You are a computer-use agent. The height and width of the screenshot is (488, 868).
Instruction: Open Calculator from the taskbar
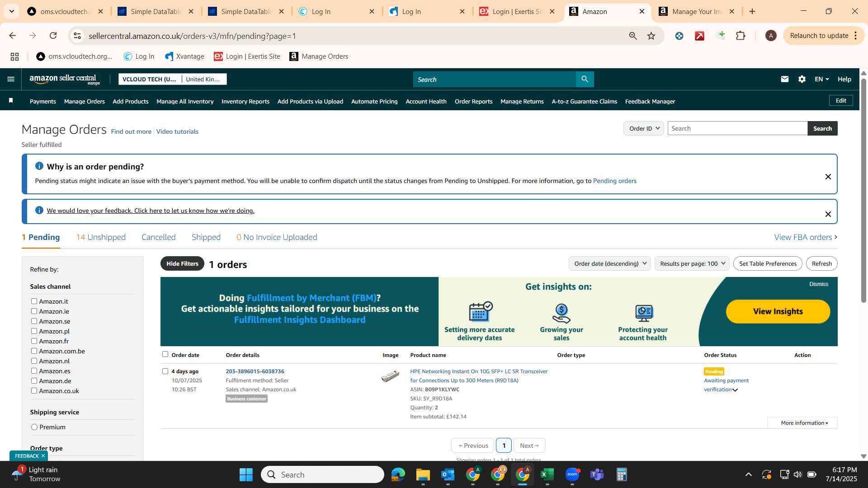(x=622, y=474)
